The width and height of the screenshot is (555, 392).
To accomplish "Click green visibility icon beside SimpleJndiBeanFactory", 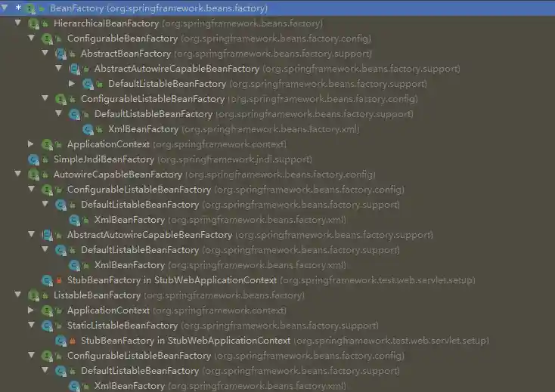I will 45,160.
